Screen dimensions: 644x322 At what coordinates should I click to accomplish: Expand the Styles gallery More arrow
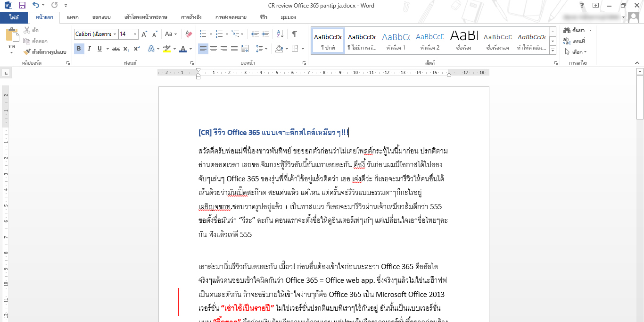[x=553, y=50]
